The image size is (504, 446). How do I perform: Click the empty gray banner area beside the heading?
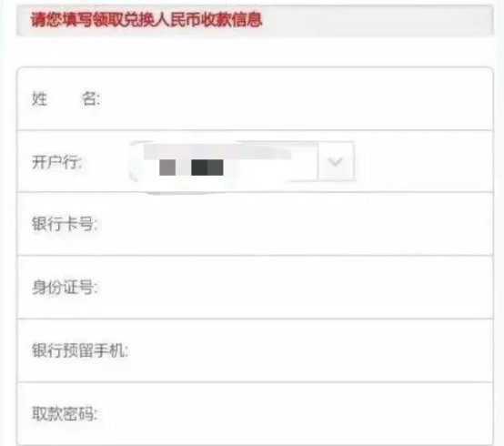[378, 20]
